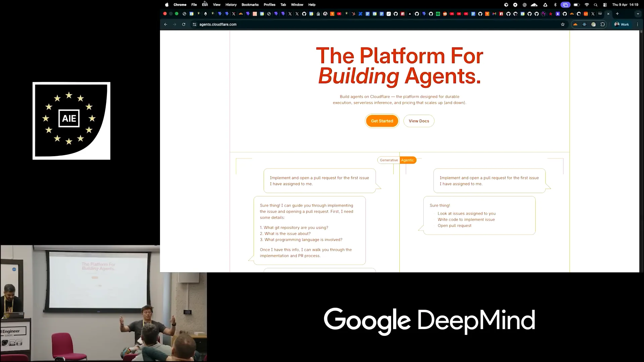Open Spotlight search in menu bar
The image size is (644, 362).
(x=596, y=5)
